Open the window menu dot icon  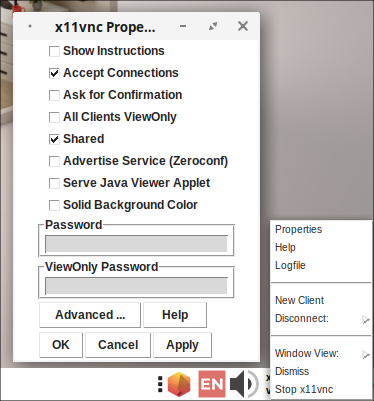tap(30, 26)
